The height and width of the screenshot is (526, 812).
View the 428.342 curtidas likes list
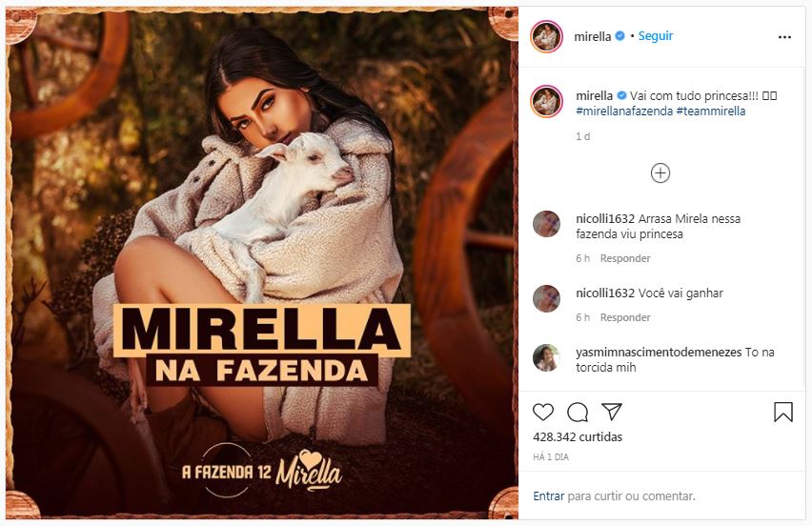578,437
